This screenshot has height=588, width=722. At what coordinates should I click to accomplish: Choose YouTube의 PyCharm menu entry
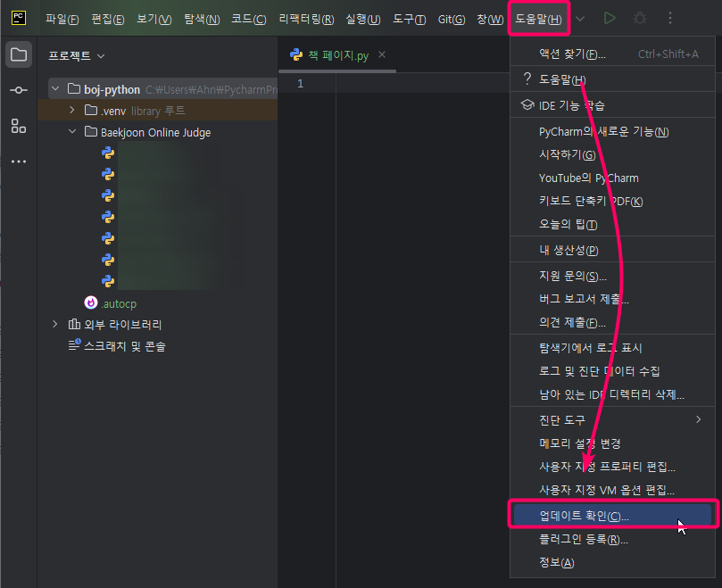pyautogui.click(x=612, y=178)
